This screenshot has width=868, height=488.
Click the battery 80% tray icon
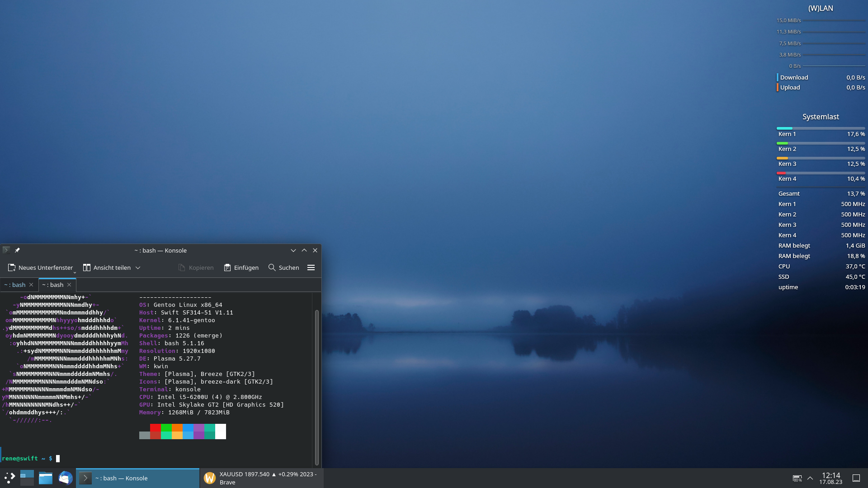click(797, 478)
